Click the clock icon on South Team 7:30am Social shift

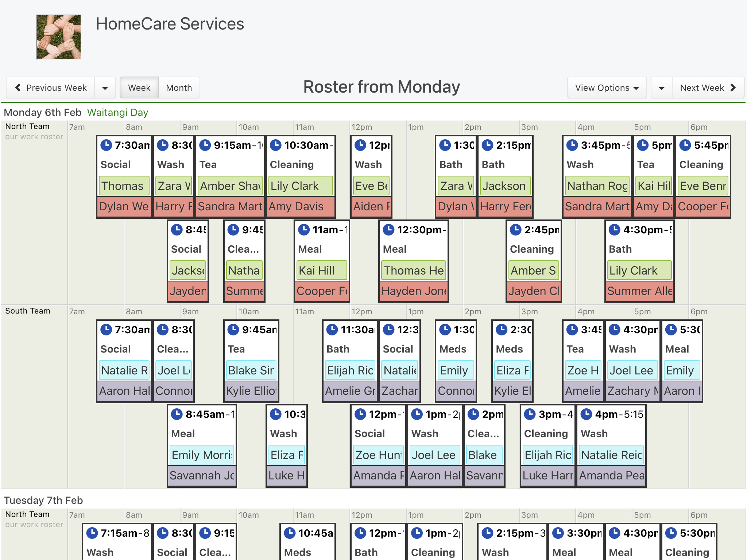coord(106,330)
